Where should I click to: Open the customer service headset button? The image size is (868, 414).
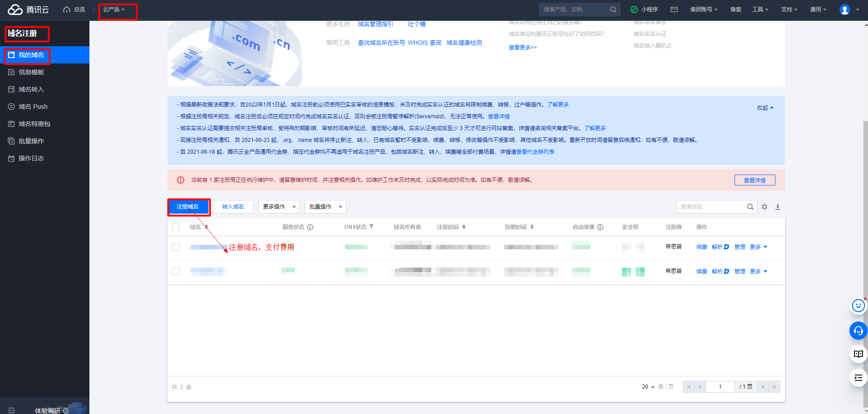pos(858,331)
